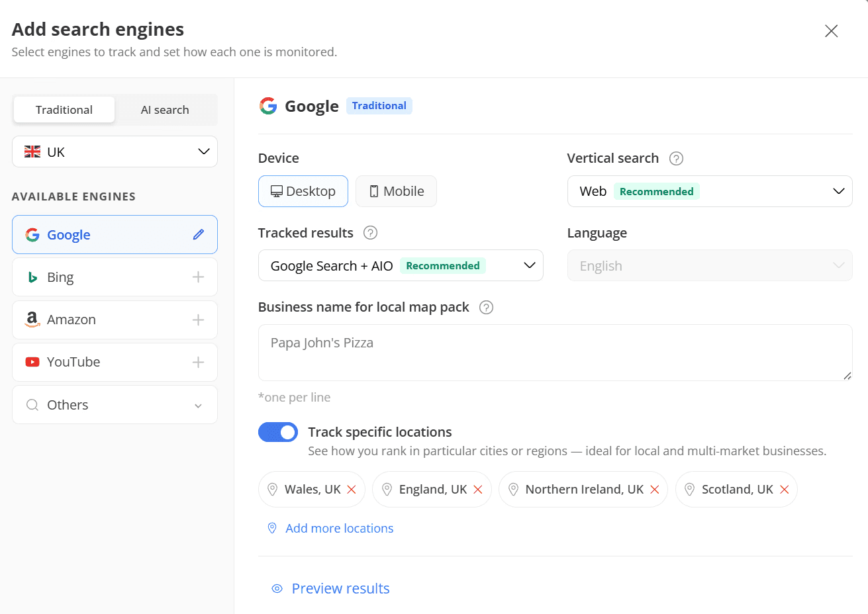Click Add more locations link
This screenshot has height=614, width=868.
click(340, 528)
